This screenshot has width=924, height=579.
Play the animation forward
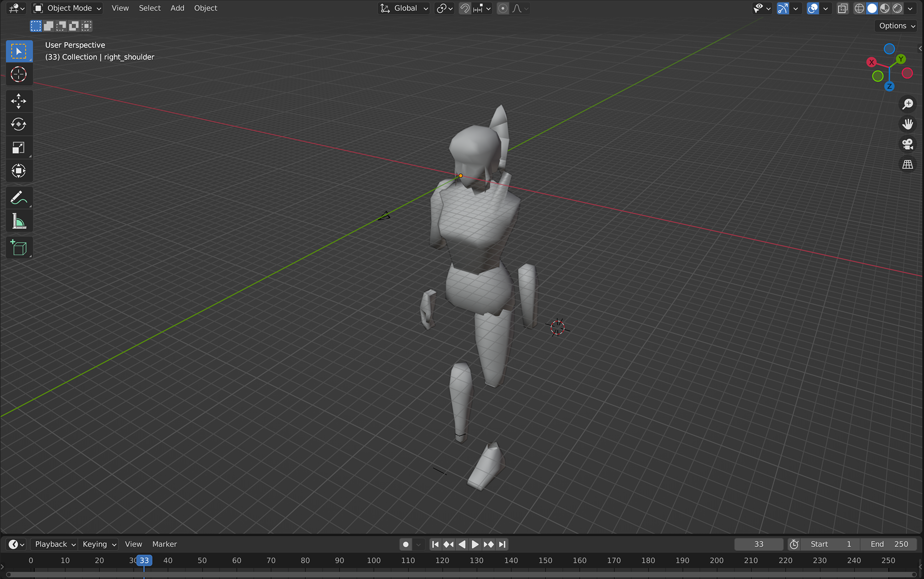[x=475, y=544]
